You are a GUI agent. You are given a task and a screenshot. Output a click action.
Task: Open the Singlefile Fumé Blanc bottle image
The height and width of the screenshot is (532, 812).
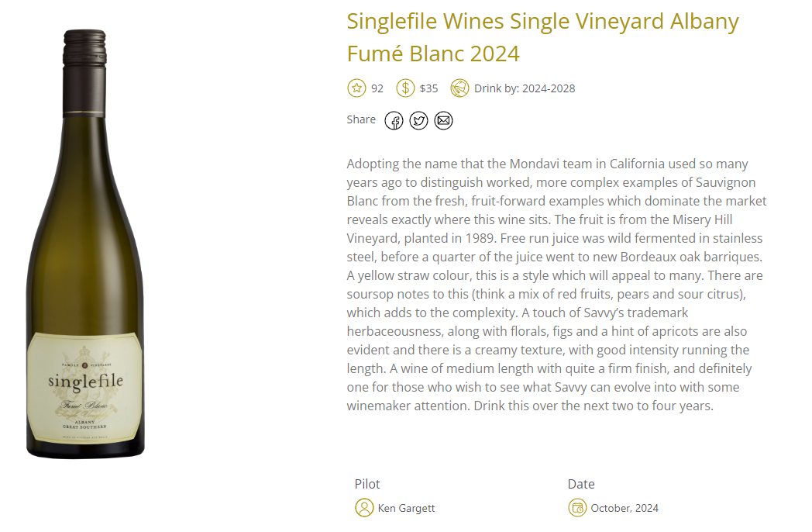[85, 244]
